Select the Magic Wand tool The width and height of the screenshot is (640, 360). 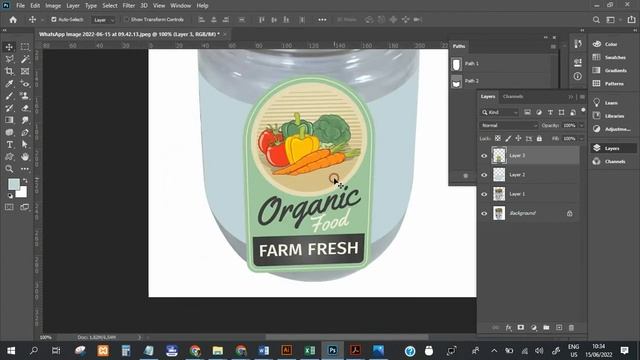click(x=25, y=59)
